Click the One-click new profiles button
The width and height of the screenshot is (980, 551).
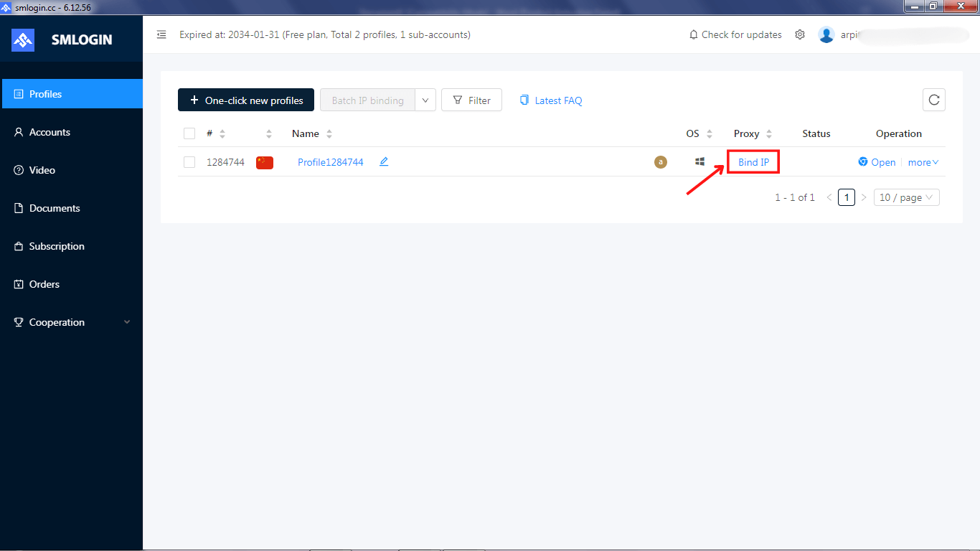pyautogui.click(x=246, y=100)
